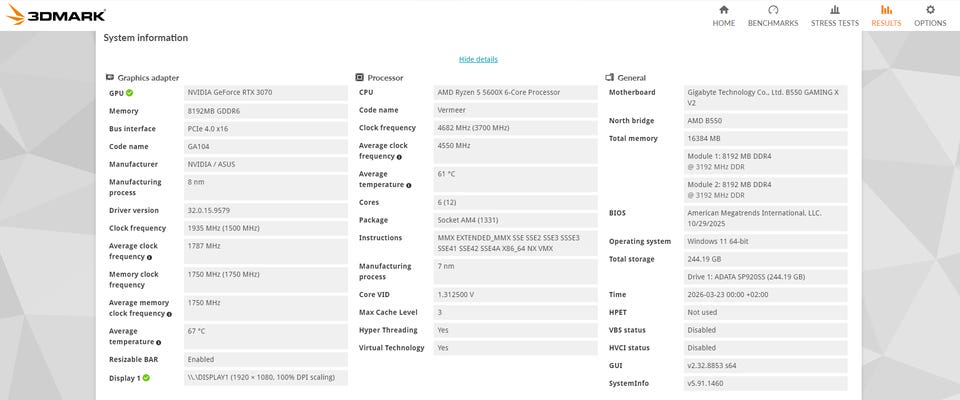
Task: Click the Socket AM4 (1331) package value
Action: (x=516, y=220)
